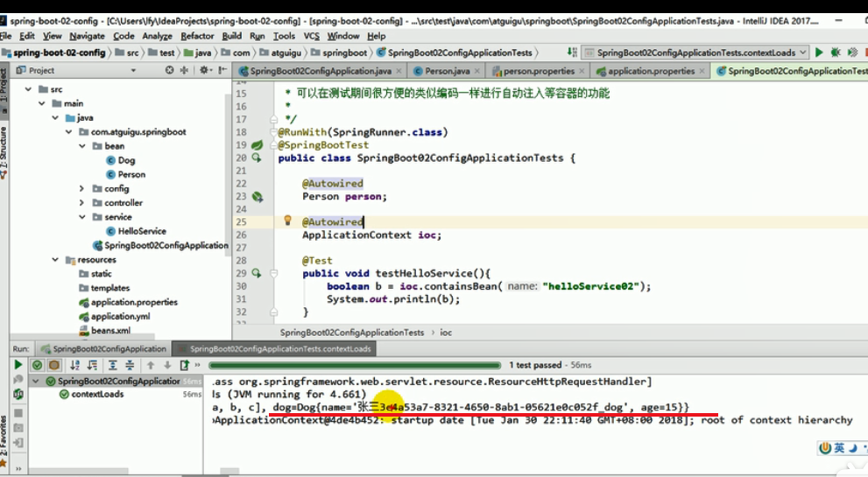The height and width of the screenshot is (477, 868).
Task: Click Spring bean gutter icon line 23
Action: 257,196
